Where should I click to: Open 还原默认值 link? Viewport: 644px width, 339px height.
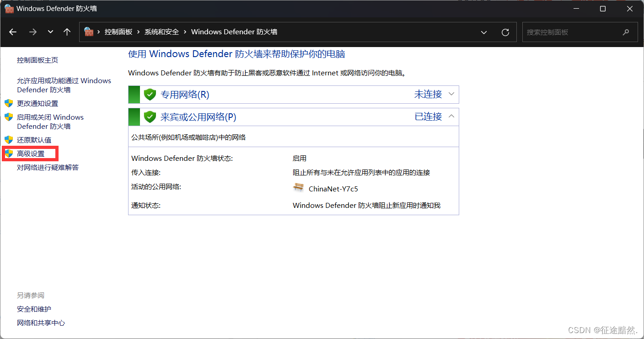[x=34, y=140]
